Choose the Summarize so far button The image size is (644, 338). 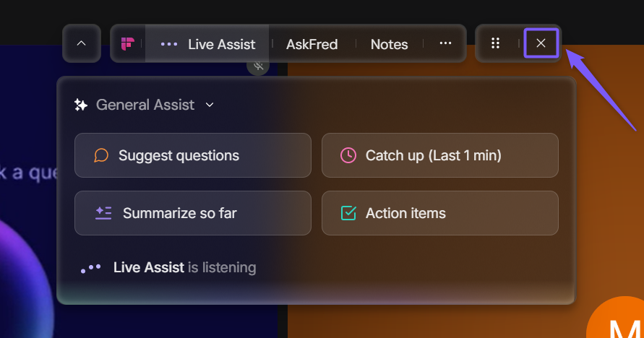point(193,213)
